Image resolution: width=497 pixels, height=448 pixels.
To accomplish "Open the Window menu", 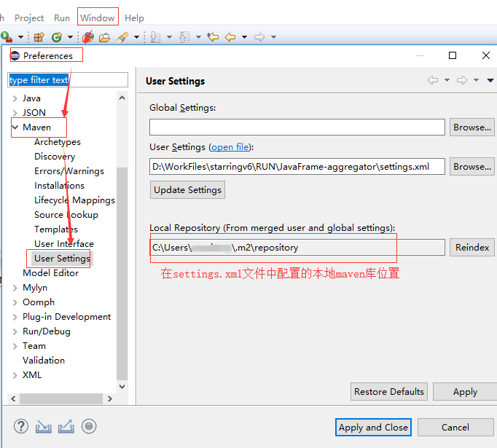I will click(x=98, y=17).
